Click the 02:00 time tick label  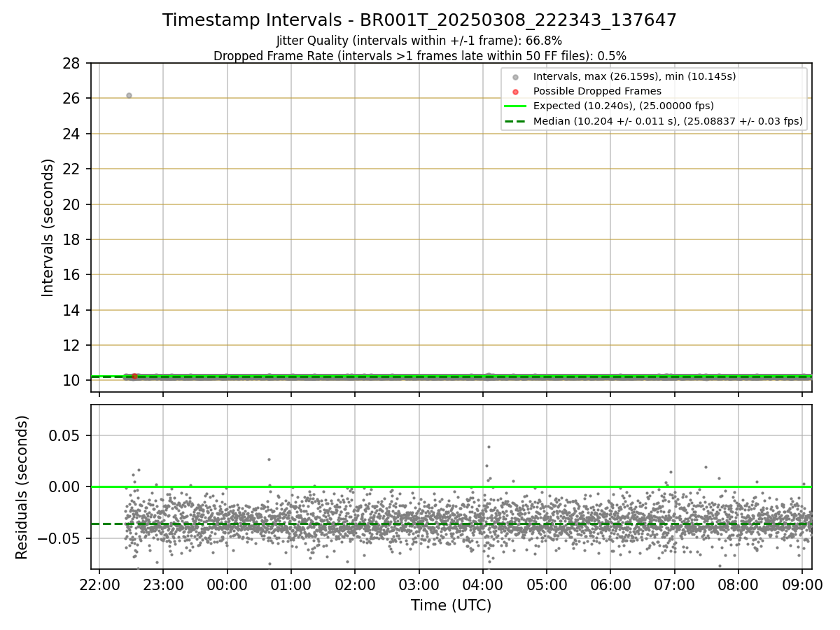point(355,584)
